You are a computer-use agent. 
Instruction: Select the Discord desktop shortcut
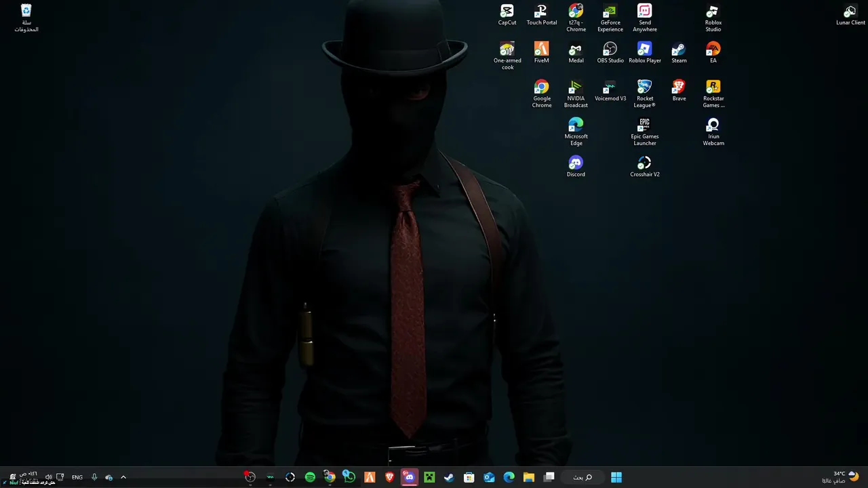[x=576, y=167]
